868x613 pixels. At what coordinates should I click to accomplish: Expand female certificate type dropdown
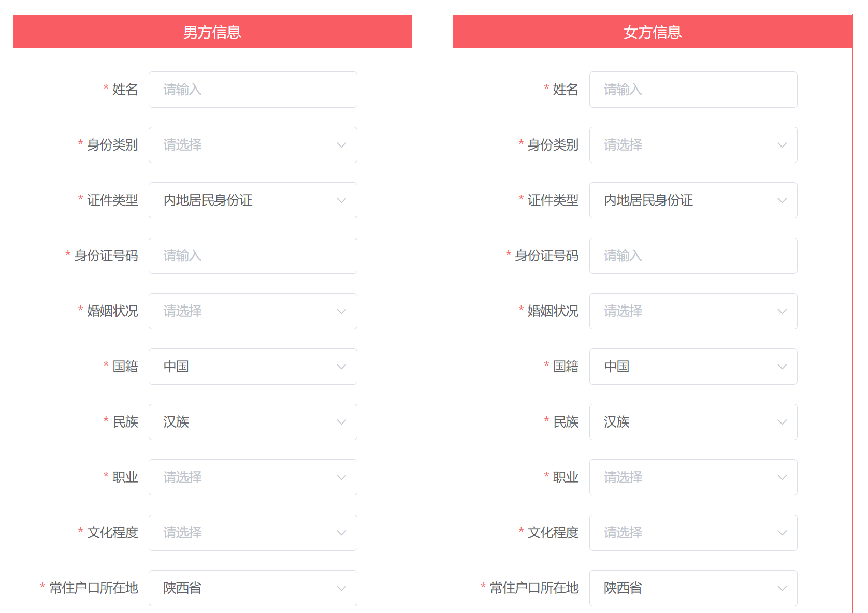(x=693, y=200)
